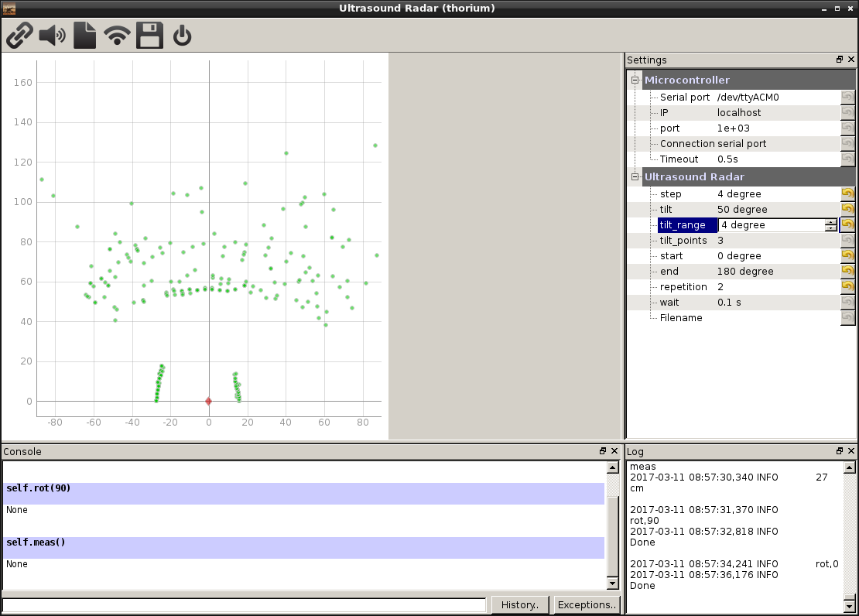Select the Filename setting row
Screen dimensions: 859x616
[681, 318]
